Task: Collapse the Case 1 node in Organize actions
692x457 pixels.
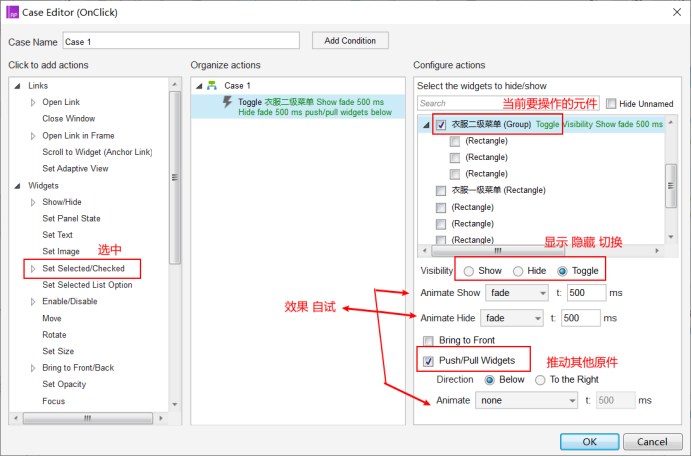Action: (x=199, y=86)
